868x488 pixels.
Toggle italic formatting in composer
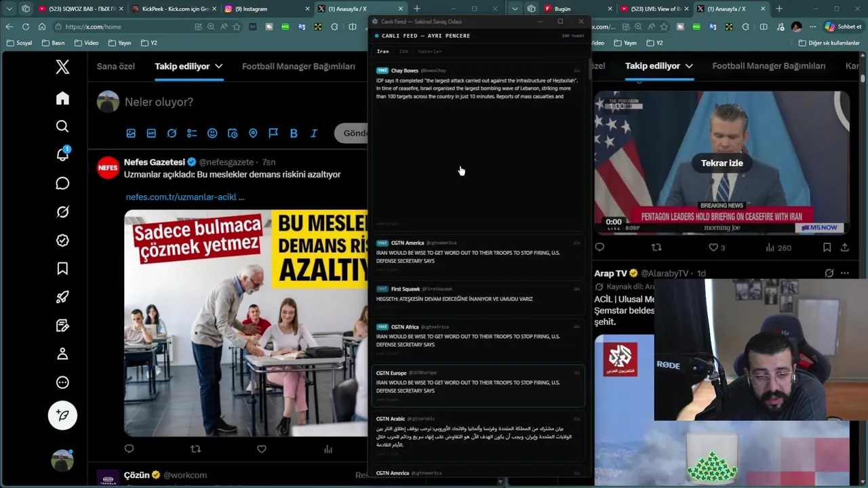point(314,134)
